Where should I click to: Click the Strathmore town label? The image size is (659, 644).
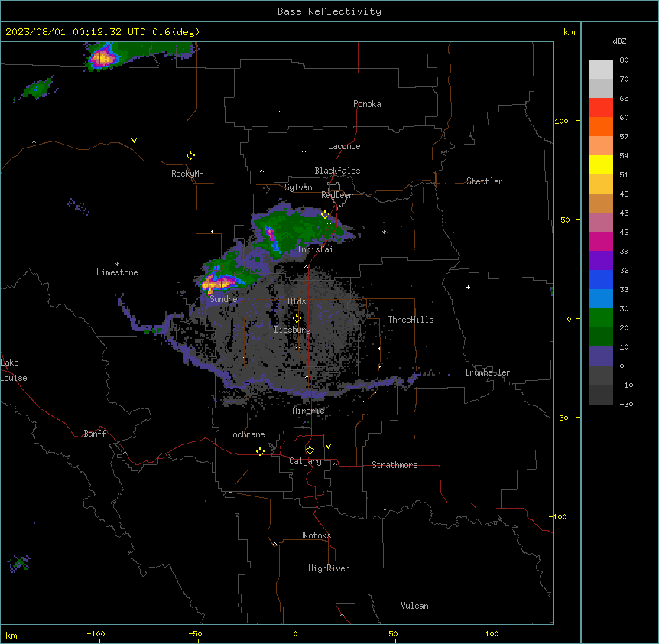pyautogui.click(x=394, y=465)
